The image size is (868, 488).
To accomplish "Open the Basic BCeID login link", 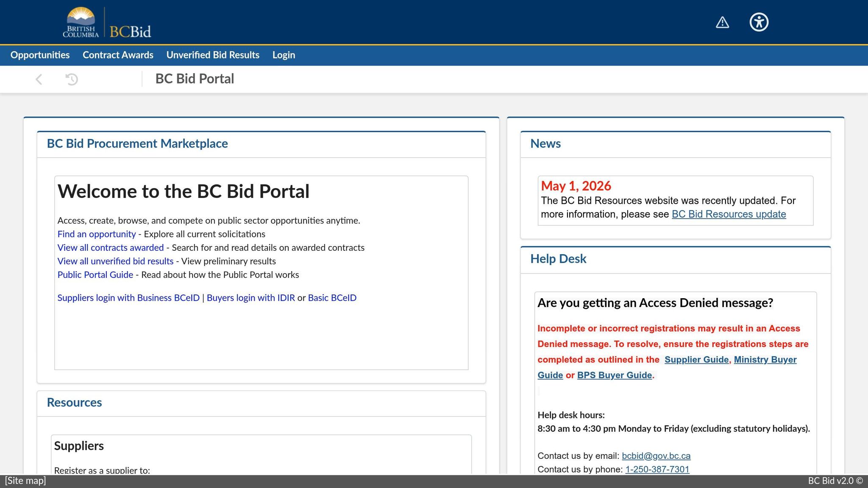I will click(x=332, y=298).
